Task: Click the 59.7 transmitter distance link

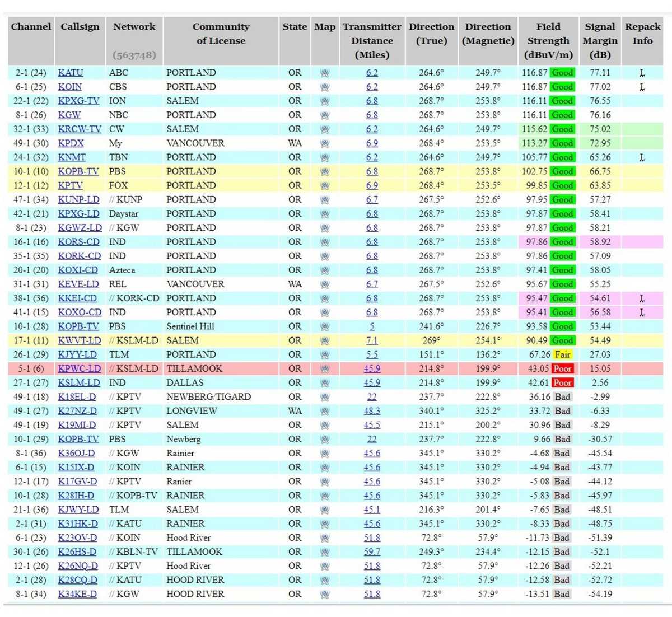Action: (372, 552)
